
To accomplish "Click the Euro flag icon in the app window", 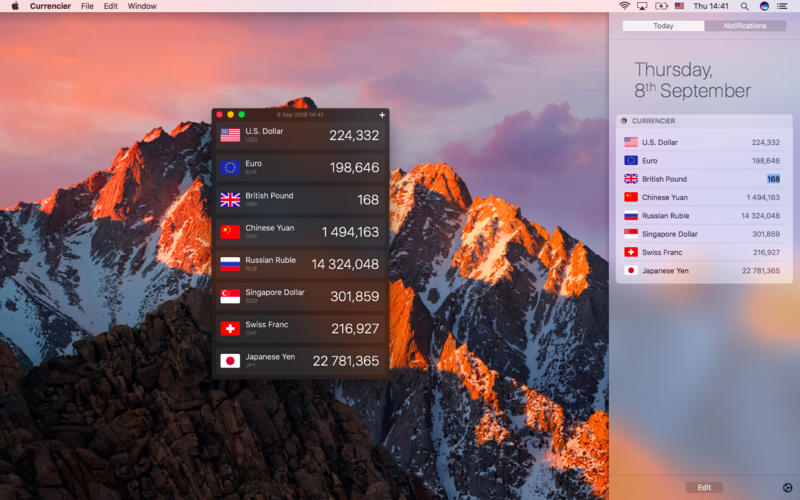I will (x=230, y=167).
